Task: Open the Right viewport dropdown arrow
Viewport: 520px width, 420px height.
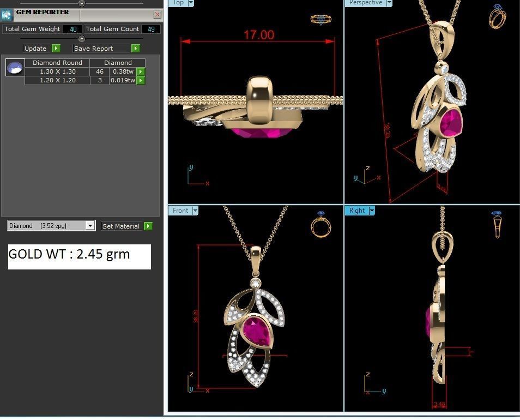Action: click(x=372, y=211)
